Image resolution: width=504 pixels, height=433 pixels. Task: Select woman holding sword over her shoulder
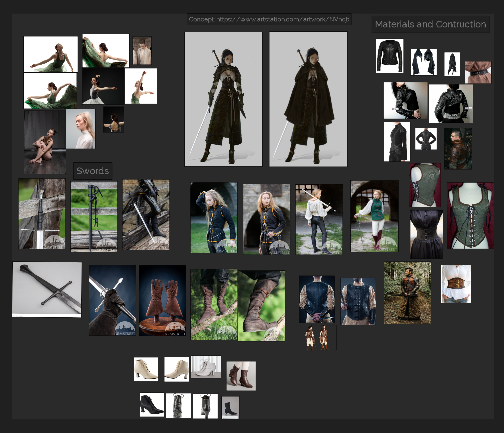[319, 219]
